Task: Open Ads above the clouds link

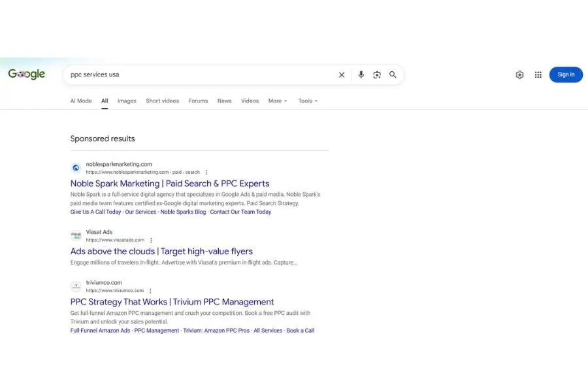Action: point(161,252)
